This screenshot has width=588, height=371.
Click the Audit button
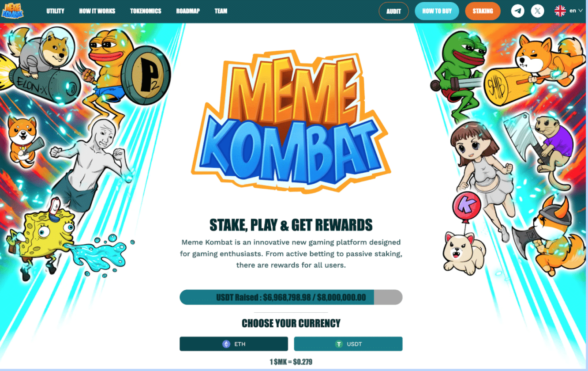(393, 11)
